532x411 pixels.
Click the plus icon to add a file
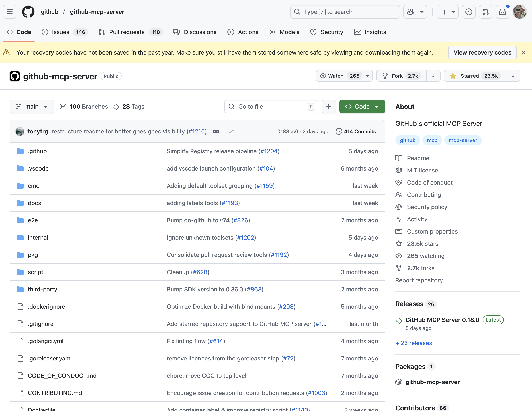point(329,106)
